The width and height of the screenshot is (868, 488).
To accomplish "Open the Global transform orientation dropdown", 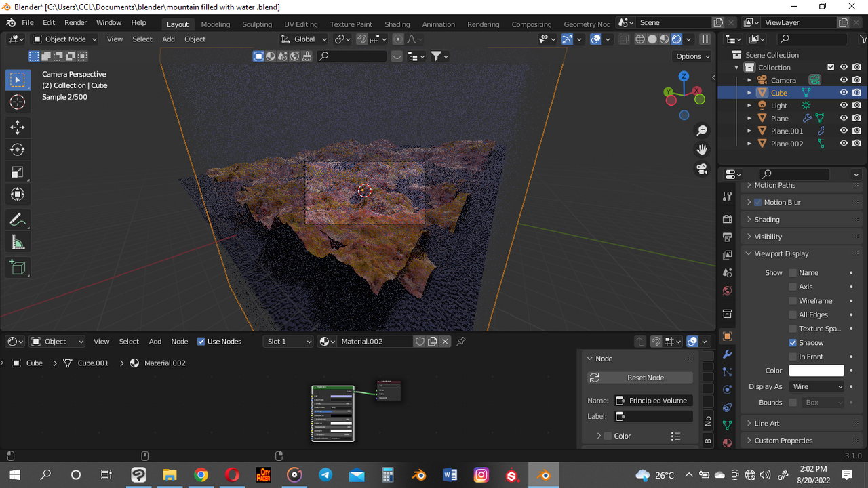I will 304,39.
